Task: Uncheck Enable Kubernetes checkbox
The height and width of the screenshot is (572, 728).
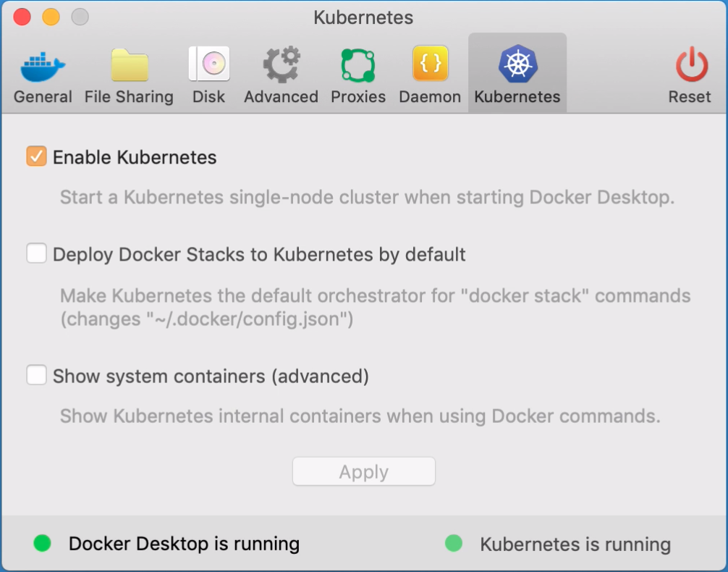Action: (36, 156)
